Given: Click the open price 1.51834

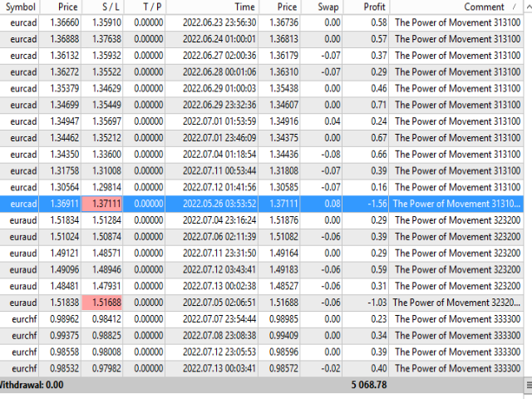Looking at the screenshot, I should (65, 220).
